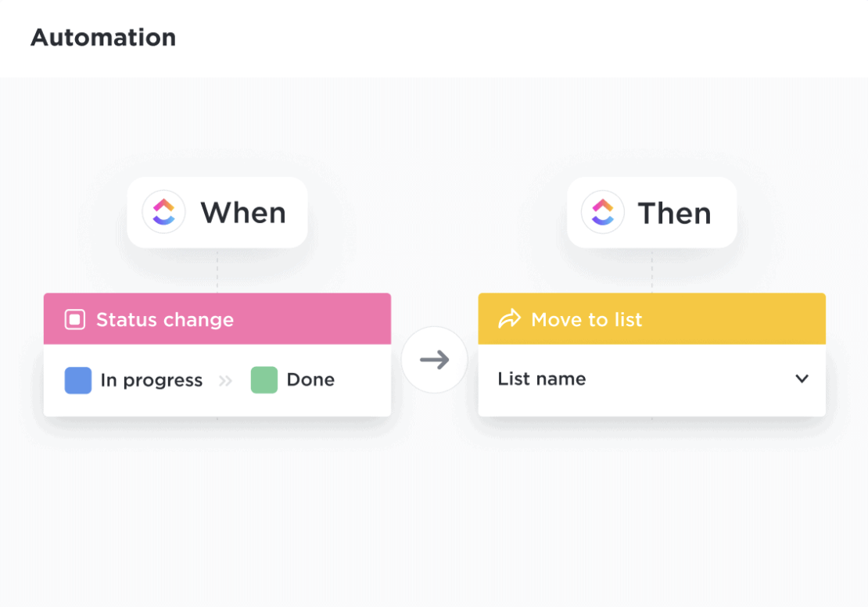Click the ClickUp logo beside Then
The width and height of the screenshot is (868, 607).
603,212
